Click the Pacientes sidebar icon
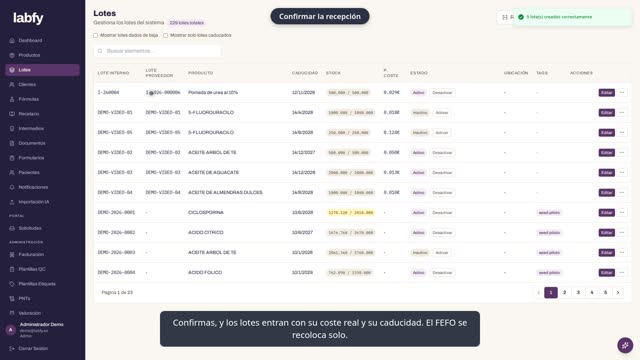The width and height of the screenshot is (640, 360). [x=12, y=173]
